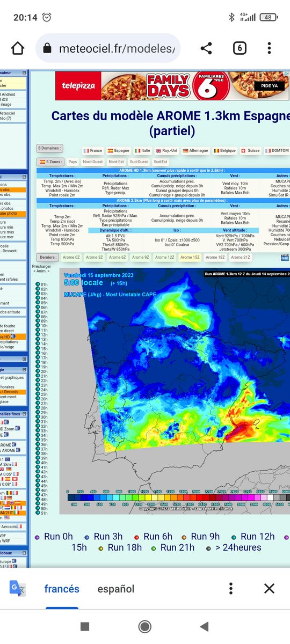Screen dimensions: 290x644
Task: Collapse the second sidebar panel via its toggle
Action: point(25,176)
